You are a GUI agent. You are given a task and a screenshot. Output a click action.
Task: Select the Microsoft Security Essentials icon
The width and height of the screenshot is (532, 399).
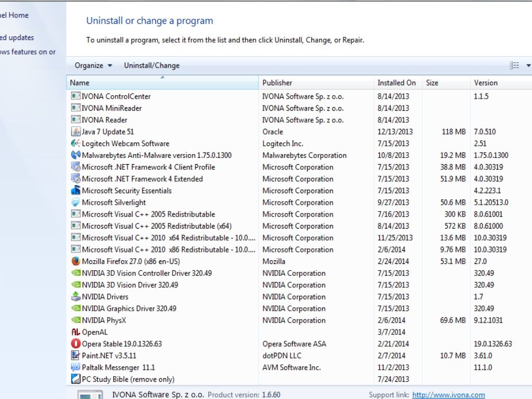tap(75, 191)
